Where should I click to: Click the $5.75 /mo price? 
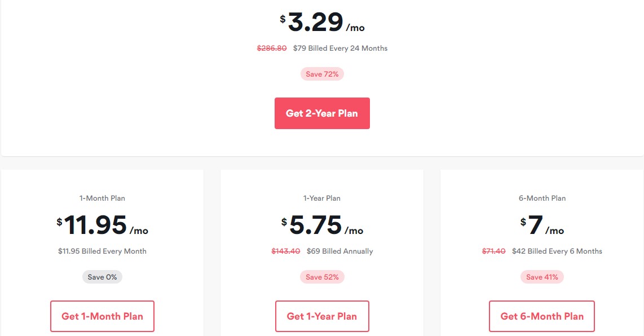(x=322, y=226)
